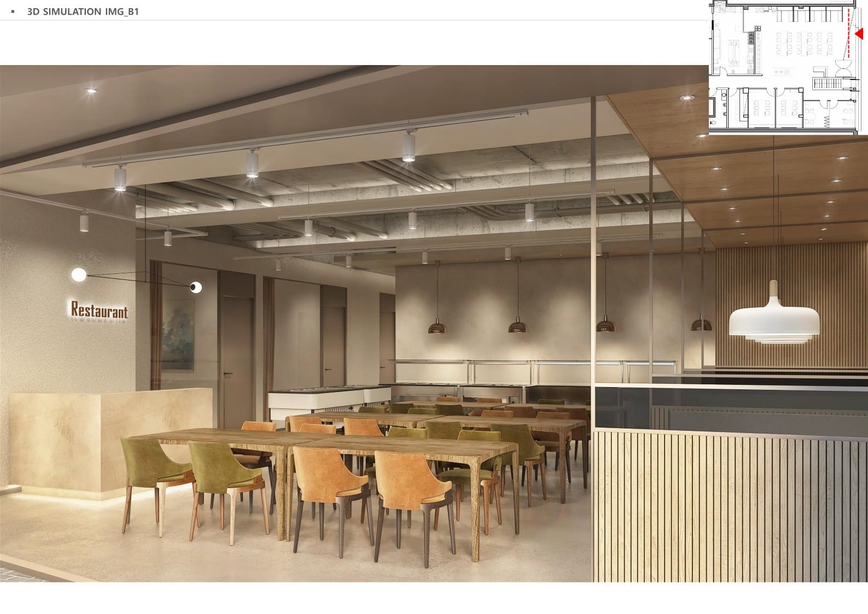Image resolution: width=868 pixels, height=614 pixels.
Task: Click the leftmost copper pendant lamp
Action: 437,326
